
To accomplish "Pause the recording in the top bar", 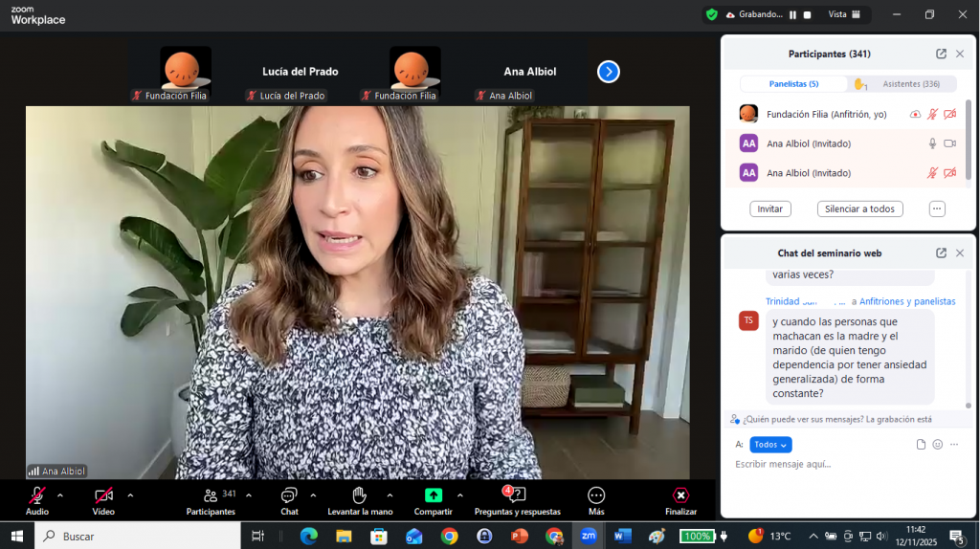I will click(x=792, y=14).
